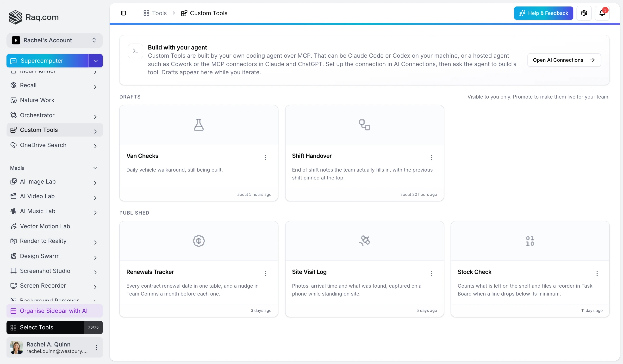Image resolution: width=623 pixels, height=364 pixels.
Task: Click the cube icon beside Help & Feedback
Action: pos(584,13)
